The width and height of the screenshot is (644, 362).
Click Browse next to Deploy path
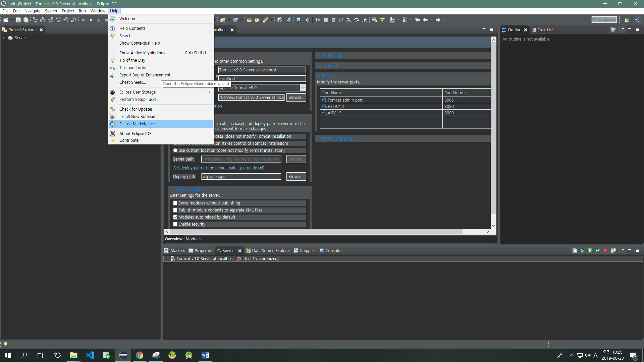296,177
